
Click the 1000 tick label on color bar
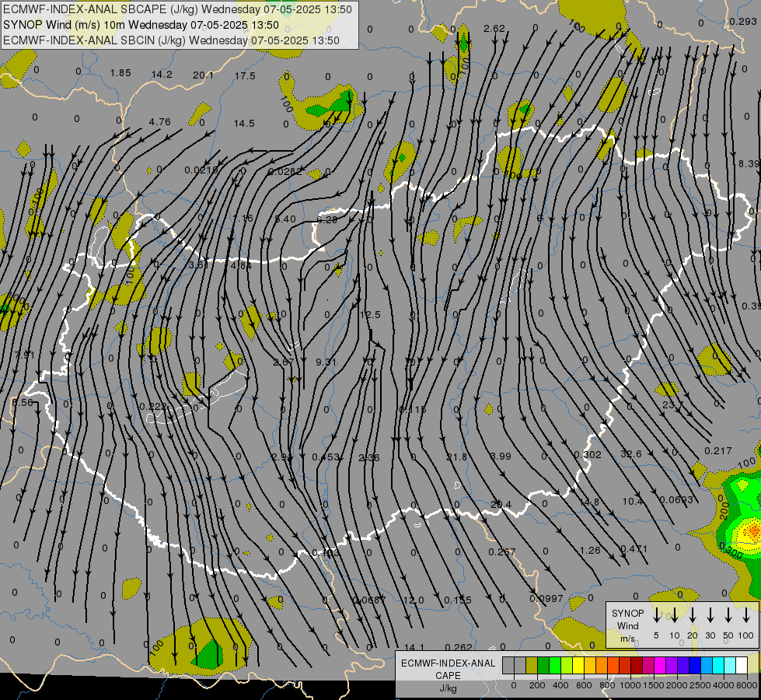[630, 685]
